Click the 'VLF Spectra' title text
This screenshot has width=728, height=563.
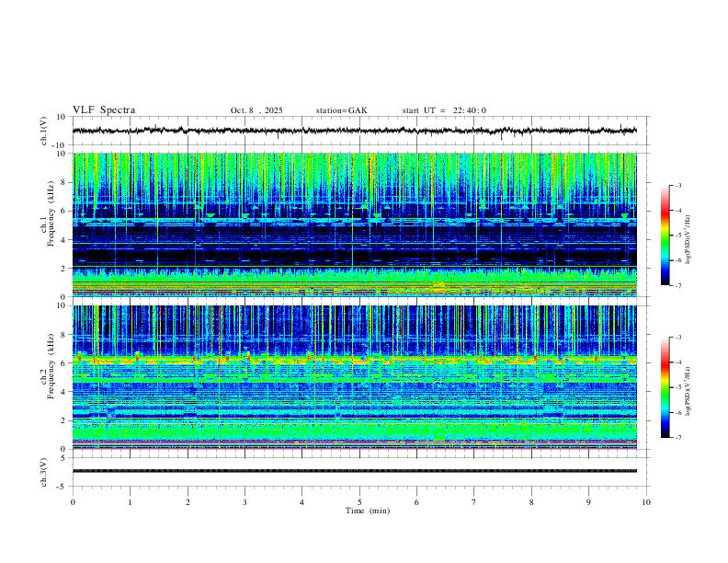tap(104, 110)
